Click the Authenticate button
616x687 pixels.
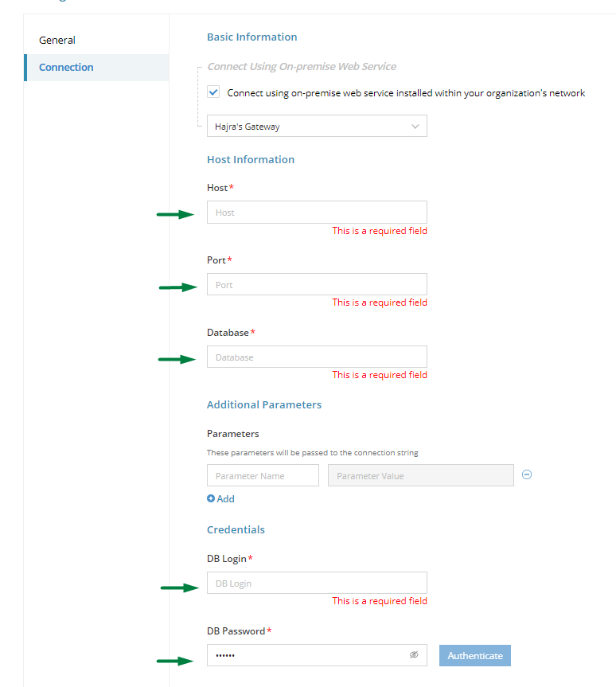coord(475,655)
